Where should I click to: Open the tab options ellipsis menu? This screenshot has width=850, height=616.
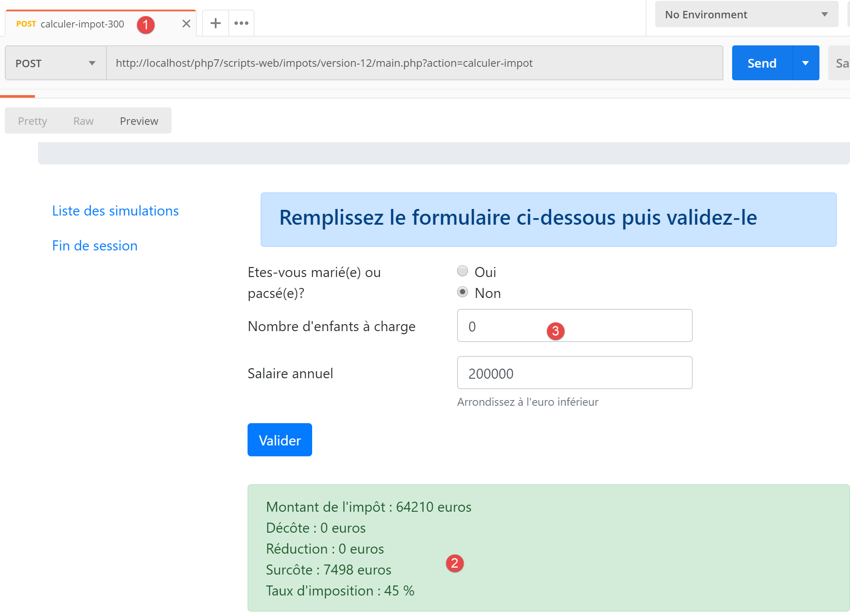pyautogui.click(x=241, y=23)
